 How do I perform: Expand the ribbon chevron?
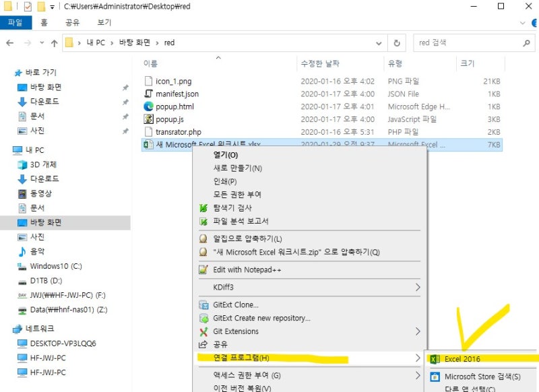523,23
